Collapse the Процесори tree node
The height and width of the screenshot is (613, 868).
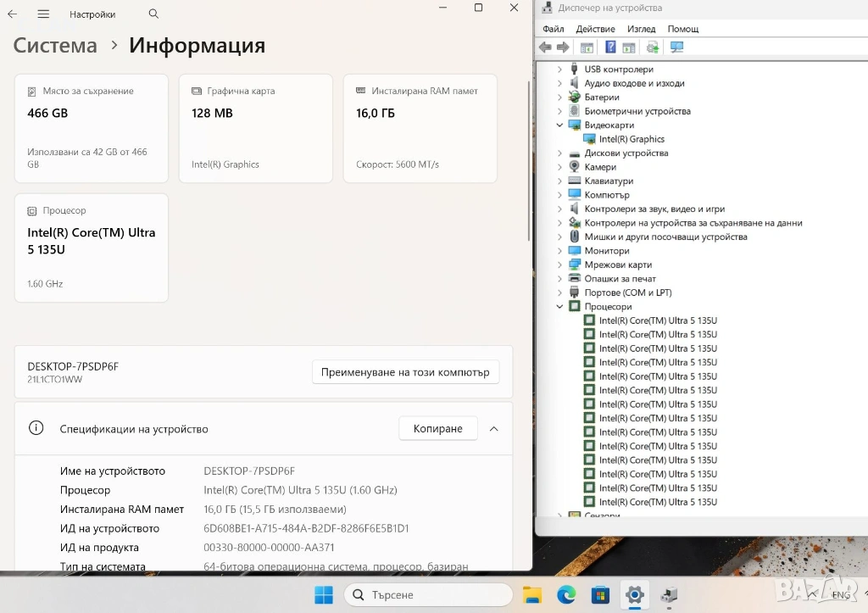[x=560, y=307]
